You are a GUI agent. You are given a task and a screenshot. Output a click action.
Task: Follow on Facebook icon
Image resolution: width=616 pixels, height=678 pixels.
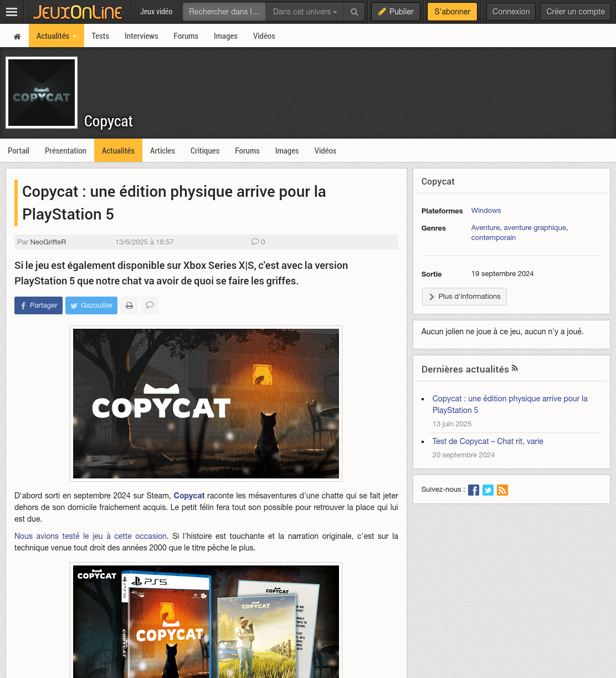point(474,490)
